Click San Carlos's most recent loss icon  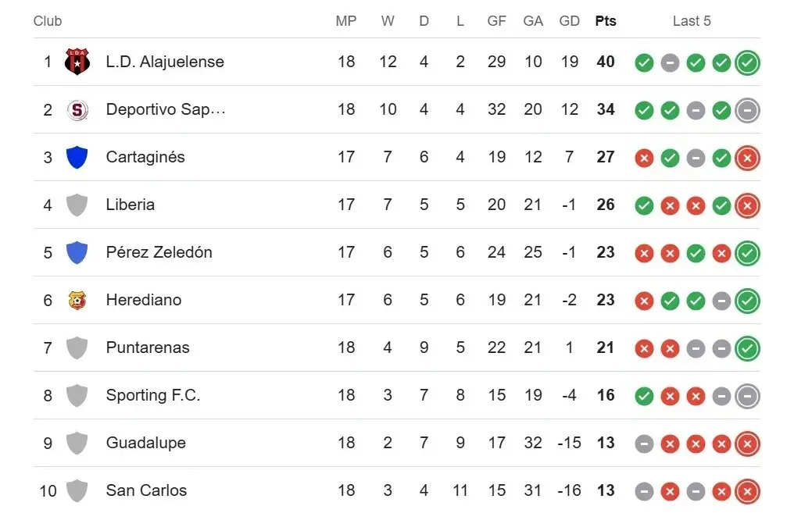pyautogui.click(x=747, y=491)
